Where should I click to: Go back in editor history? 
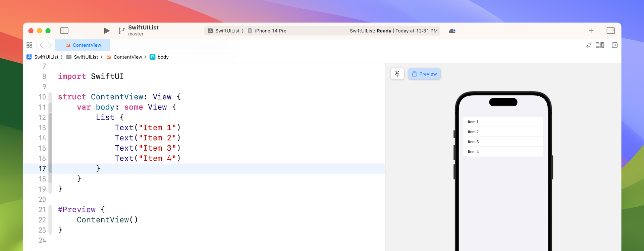42,45
